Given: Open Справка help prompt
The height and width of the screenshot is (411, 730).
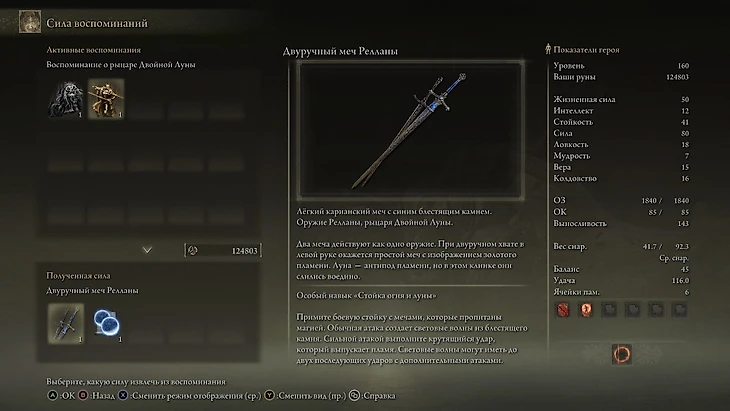Looking at the screenshot, I should pyautogui.click(x=372, y=396).
